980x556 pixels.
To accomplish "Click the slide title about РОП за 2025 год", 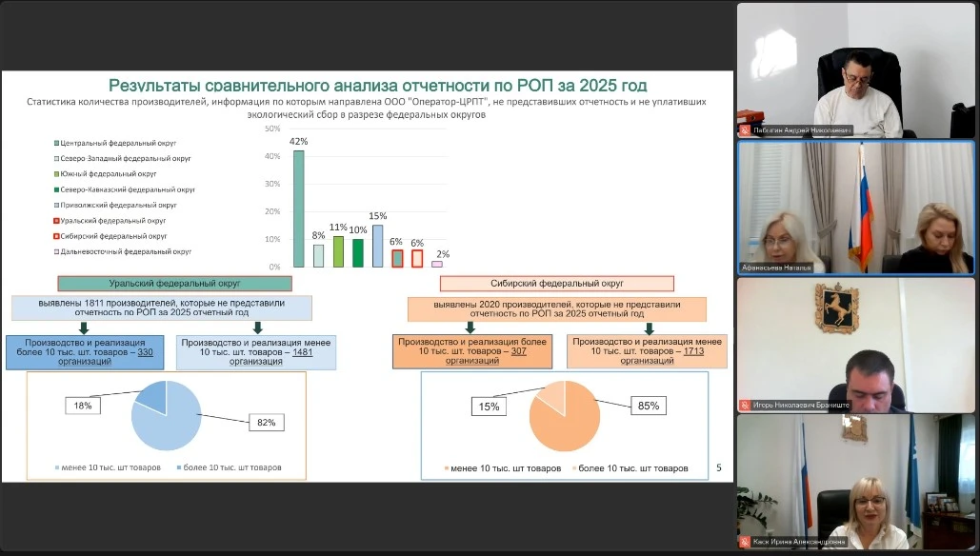I will [x=377, y=86].
